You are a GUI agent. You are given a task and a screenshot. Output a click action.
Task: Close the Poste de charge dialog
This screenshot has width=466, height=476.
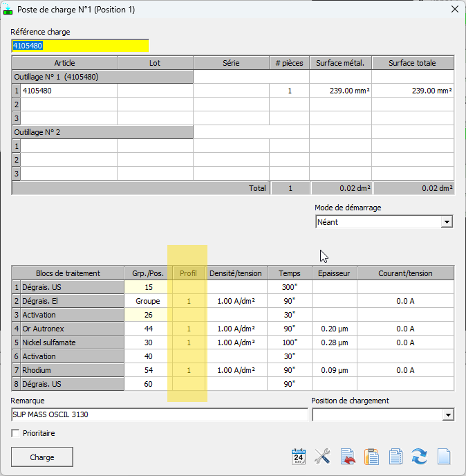pyautogui.click(x=455, y=9)
